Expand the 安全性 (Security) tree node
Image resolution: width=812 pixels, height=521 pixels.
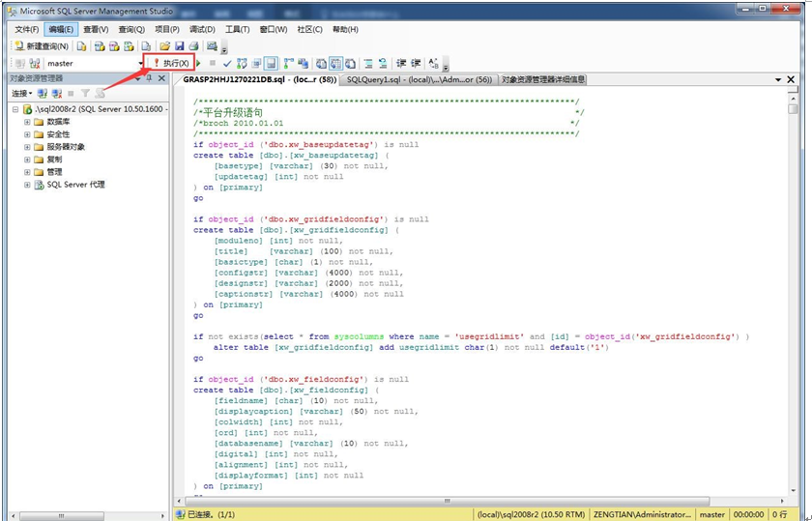tap(27, 134)
